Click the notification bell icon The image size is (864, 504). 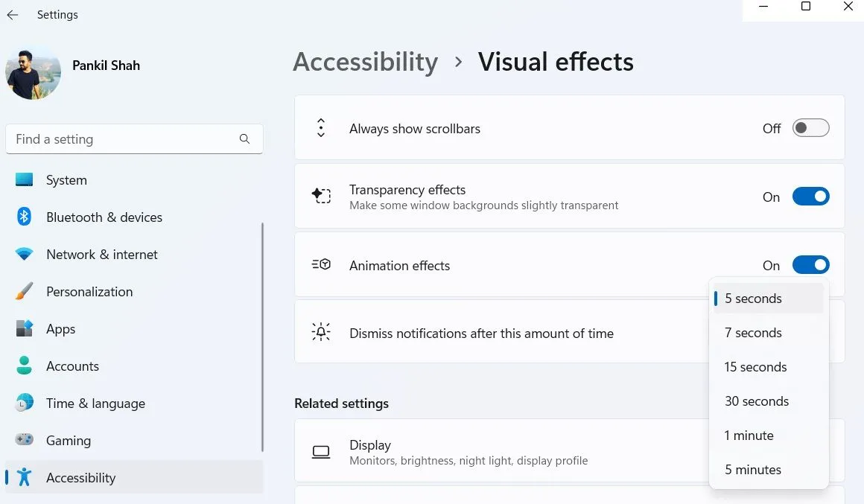point(321,332)
